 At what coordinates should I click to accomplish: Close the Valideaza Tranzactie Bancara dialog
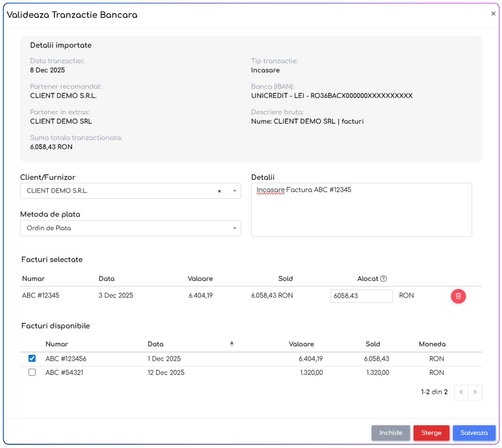pyautogui.click(x=493, y=14)
